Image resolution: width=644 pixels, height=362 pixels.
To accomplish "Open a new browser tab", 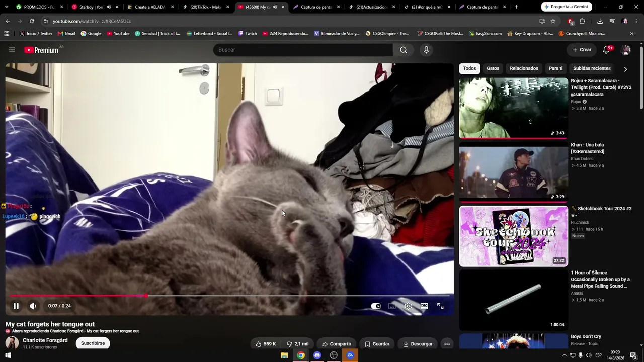I will click(x=516, y=7).
